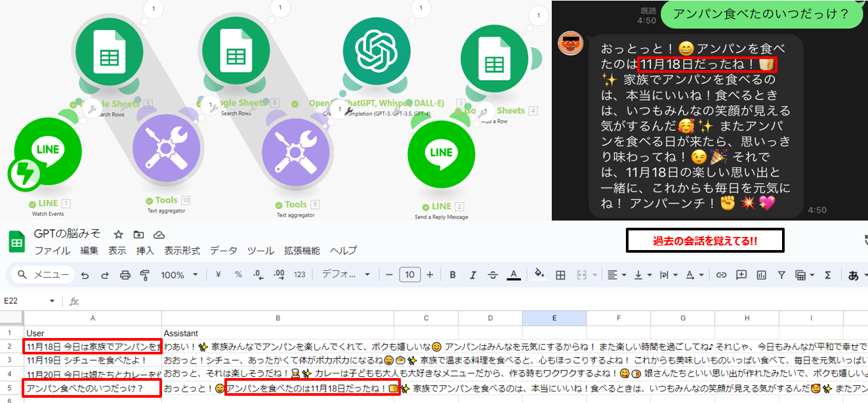Screen dimensions: 868x403
Task: Click the 'Assistant' header cell
Action: click(x=278, y=332)
